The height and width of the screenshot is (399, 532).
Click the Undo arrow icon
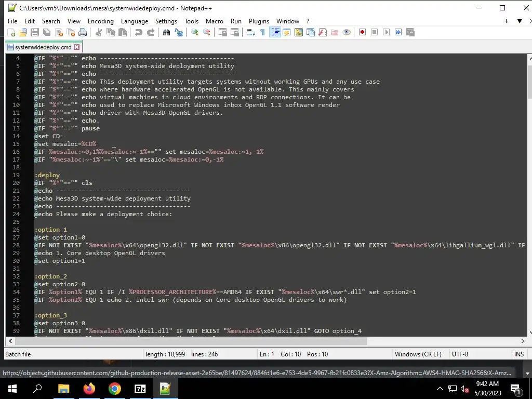pyautogui.click(x=138, y=32)
